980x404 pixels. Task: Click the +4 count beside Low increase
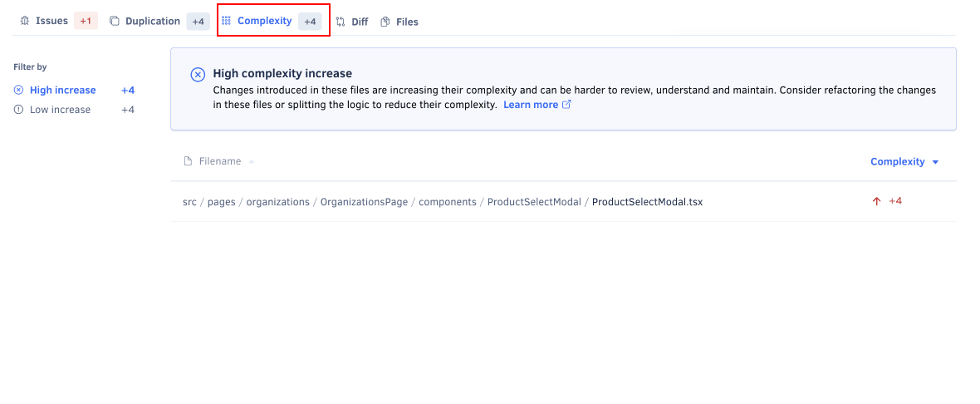127,110
